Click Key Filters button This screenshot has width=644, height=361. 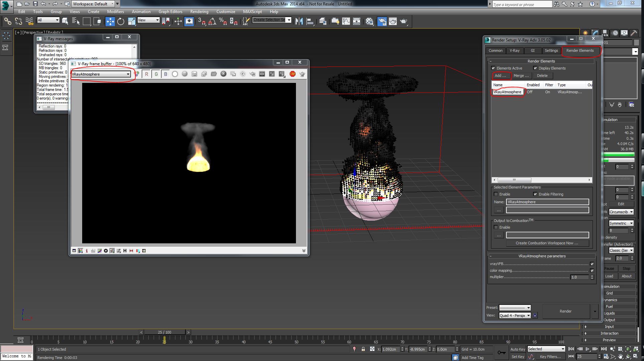550,357
